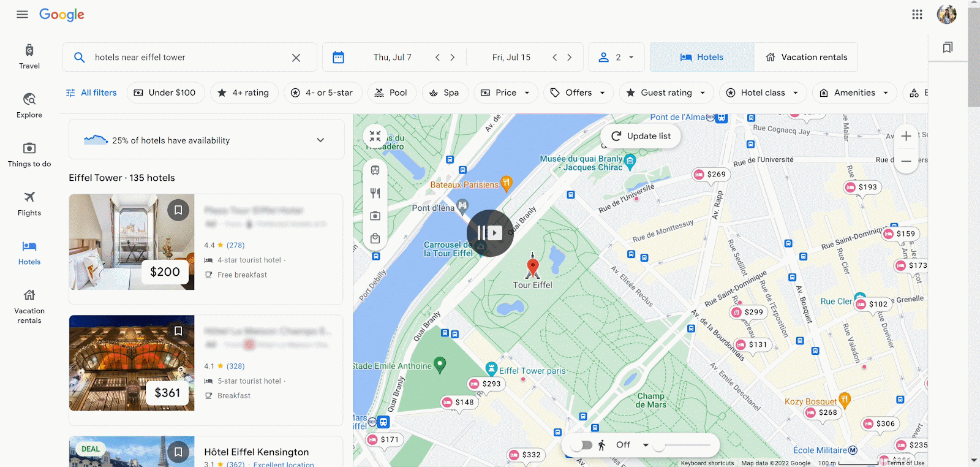Show transit layer on the map
Viewport: 980px width, 467px height.
[x=375, y=170]
